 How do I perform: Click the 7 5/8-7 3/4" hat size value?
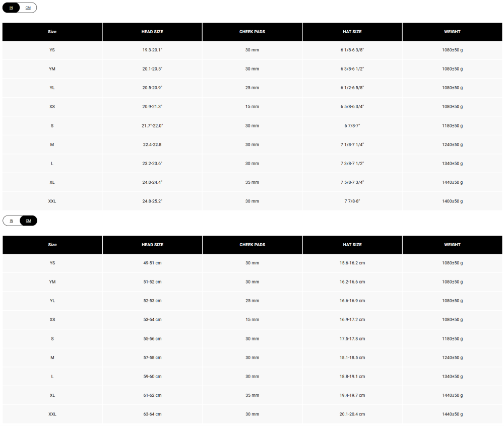pos(352,182)
